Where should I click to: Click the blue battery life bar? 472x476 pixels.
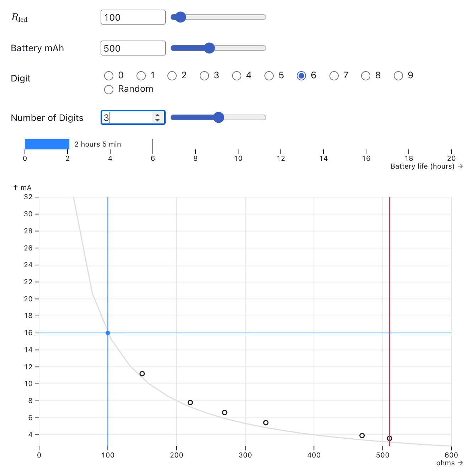tap(47, 144)
